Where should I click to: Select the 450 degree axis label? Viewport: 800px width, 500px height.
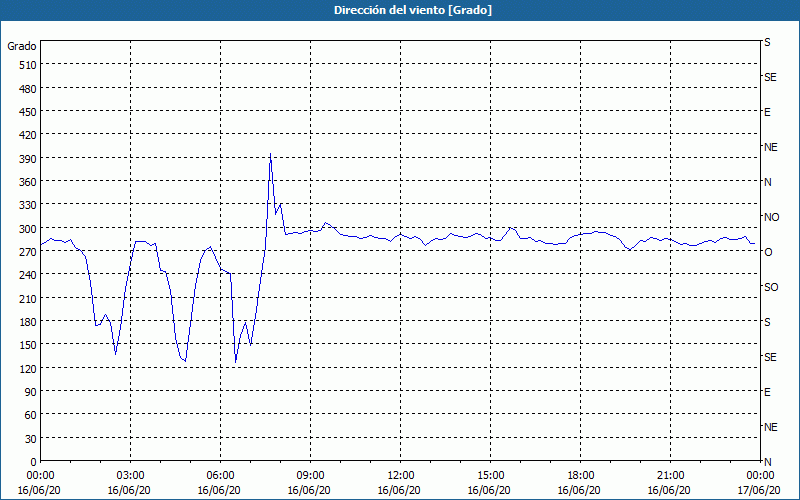29,112
